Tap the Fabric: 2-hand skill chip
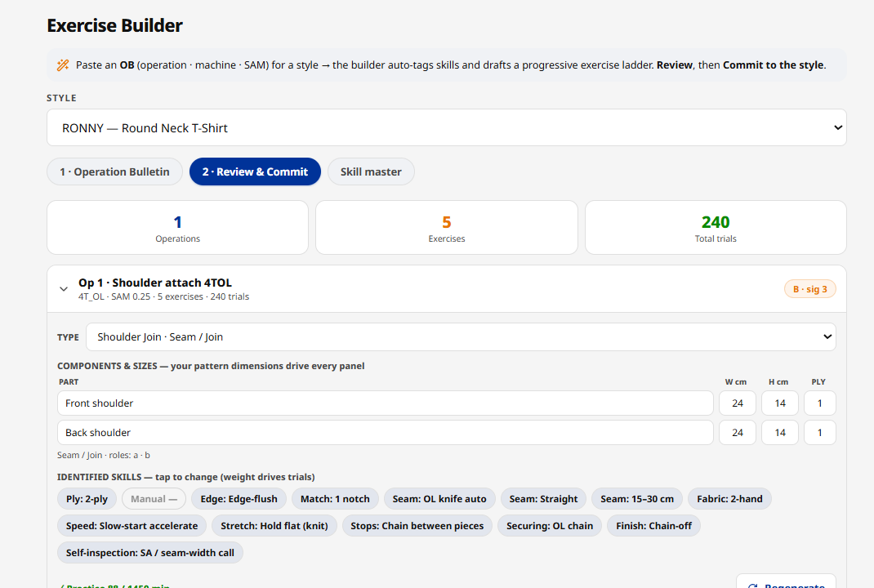The image size is (874, 588). click(729, 499)
